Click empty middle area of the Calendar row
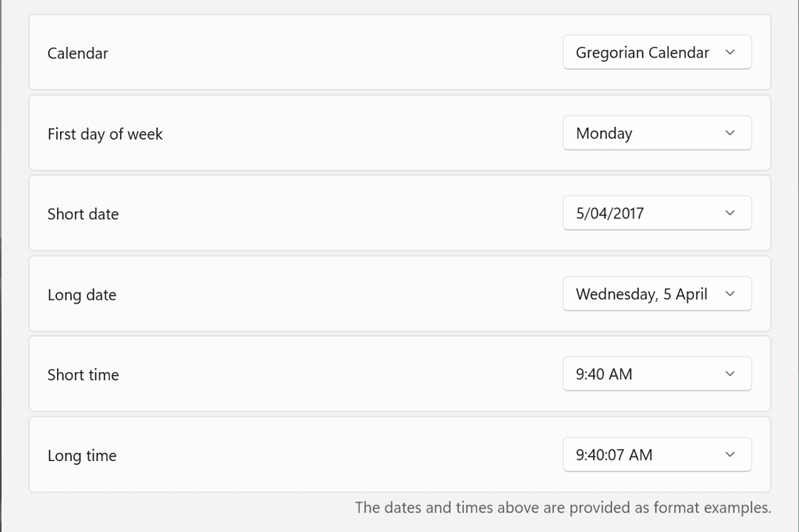 pos(336,52)
